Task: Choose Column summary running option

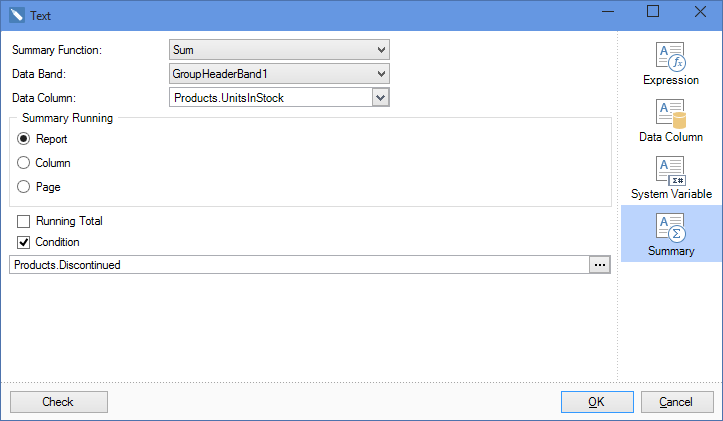Action: pos(24,163)
